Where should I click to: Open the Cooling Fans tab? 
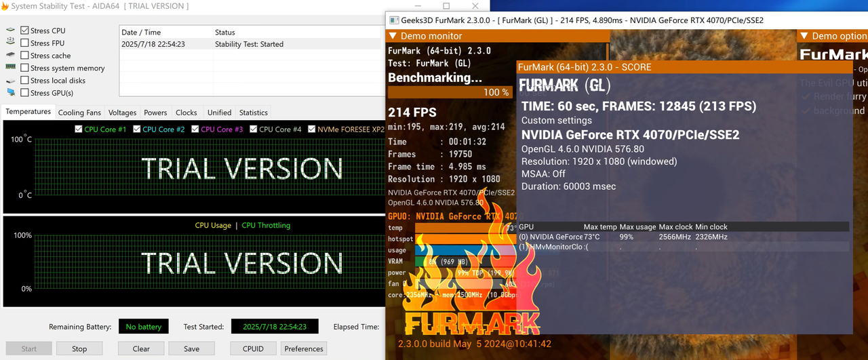click(79, 113)
